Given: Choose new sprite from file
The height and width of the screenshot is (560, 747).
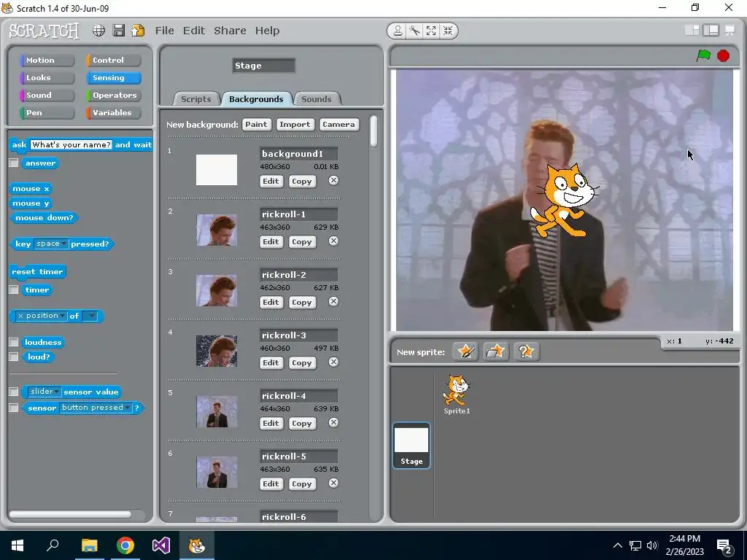Looking at the screenshot, I should 495,352.
